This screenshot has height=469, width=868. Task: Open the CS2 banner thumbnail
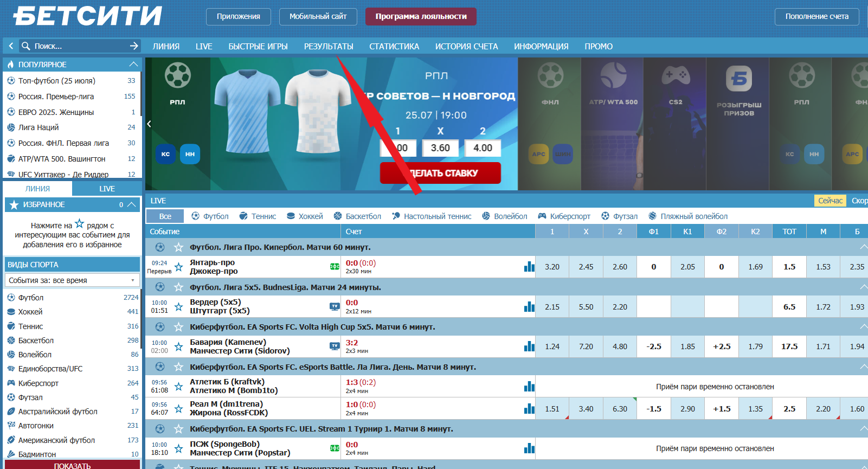[x=675, y=124]
